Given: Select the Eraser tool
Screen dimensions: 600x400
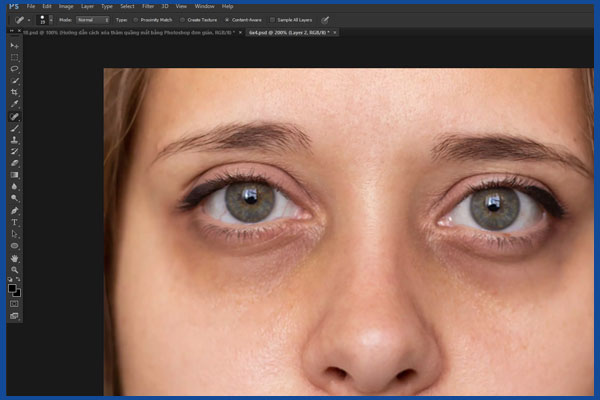Looking at the screenshot, I should 14,162.
